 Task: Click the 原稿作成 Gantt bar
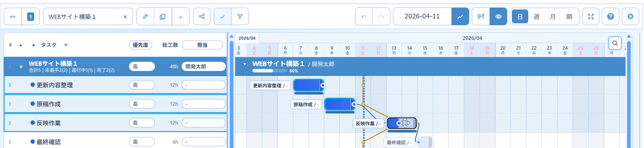[x=339, y=104]
